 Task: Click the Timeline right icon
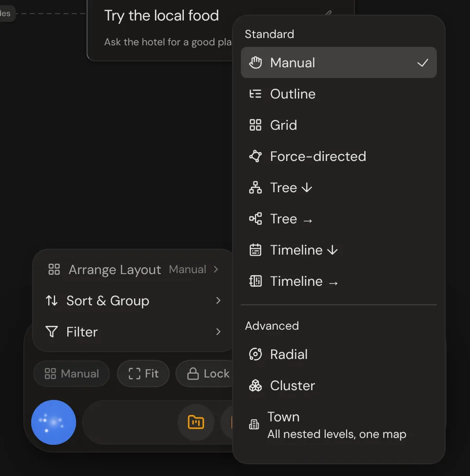click(x=255, y=281)
